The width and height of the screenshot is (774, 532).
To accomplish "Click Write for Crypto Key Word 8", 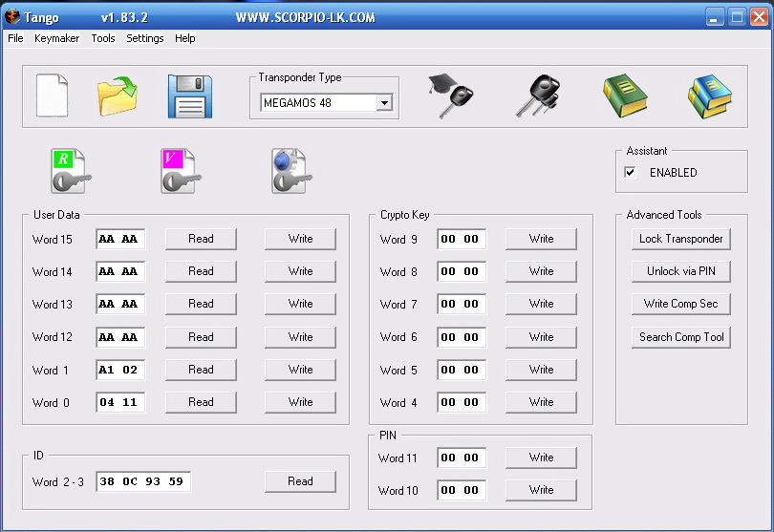I will click(541, 271).
